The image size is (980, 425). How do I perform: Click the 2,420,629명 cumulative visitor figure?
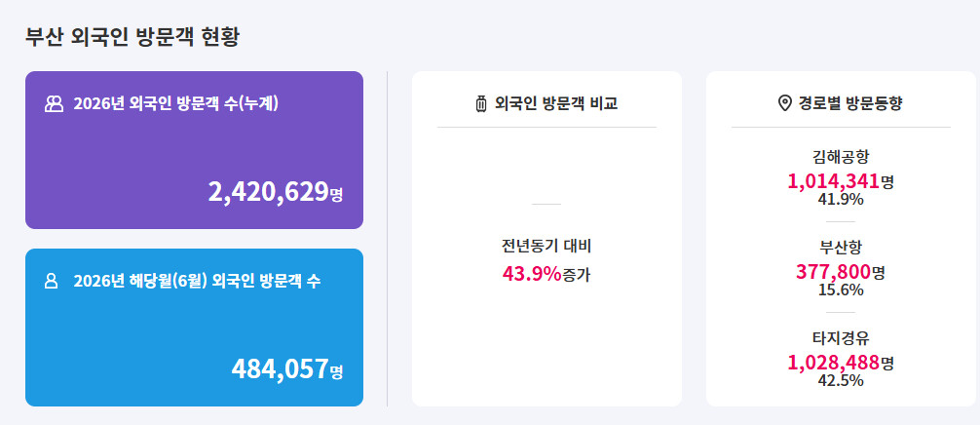click(276, 192)
